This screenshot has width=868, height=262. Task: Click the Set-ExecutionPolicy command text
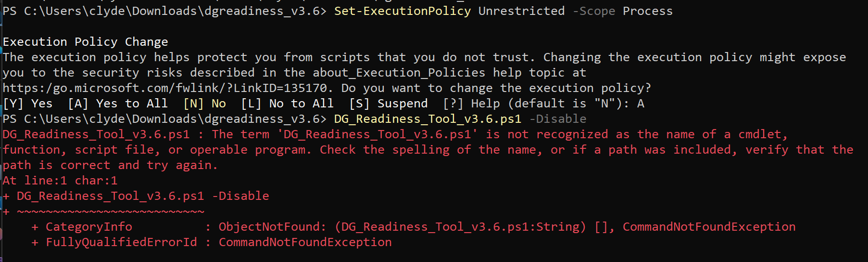(402, 11)
